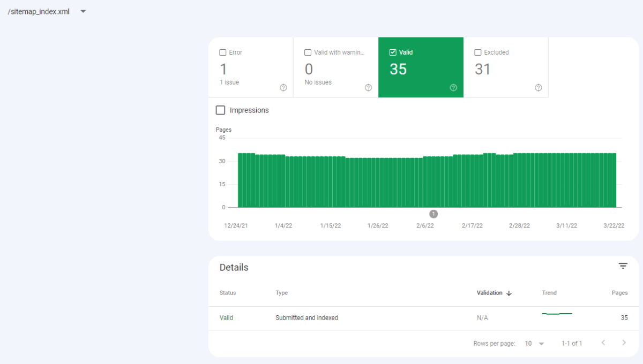Click the Valid status cell
The width and height of the screenshot is (643, 364).
click(x=227, y=318)
